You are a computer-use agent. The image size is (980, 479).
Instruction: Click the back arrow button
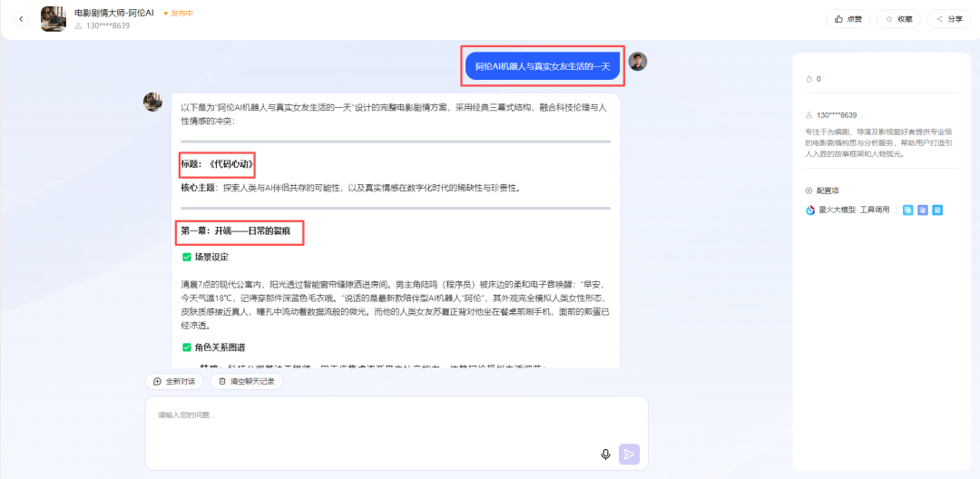22,19
